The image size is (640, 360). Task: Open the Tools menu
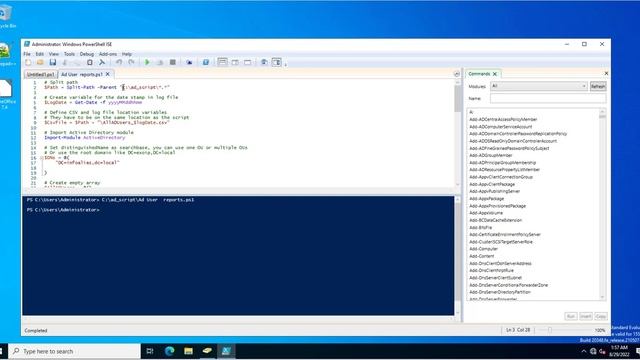(69, 54)
